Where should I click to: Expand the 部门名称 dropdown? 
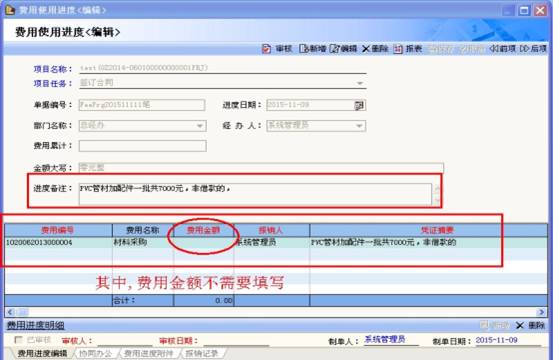pos(200,126)
